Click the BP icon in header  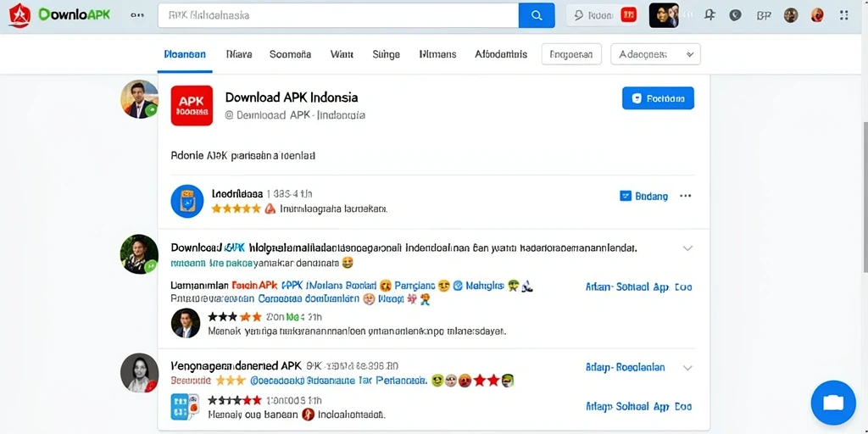click(x=764, y=15)
